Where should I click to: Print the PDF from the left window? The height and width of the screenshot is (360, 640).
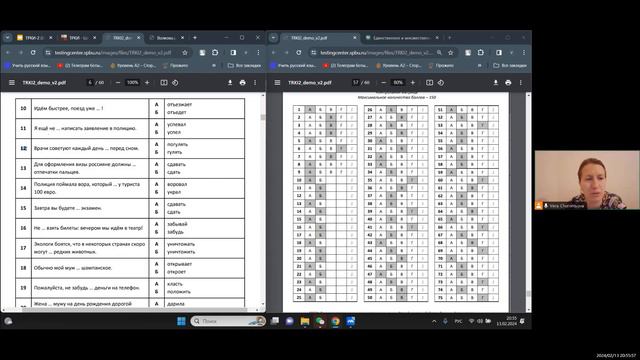click(242, 82)
